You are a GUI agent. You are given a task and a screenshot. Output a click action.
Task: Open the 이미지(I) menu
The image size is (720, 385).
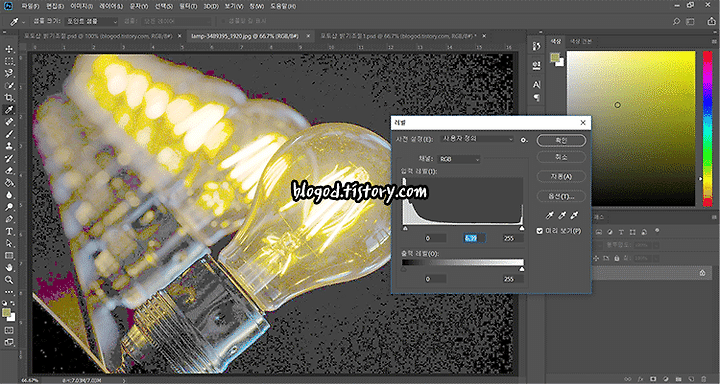[x=81, y=6]
